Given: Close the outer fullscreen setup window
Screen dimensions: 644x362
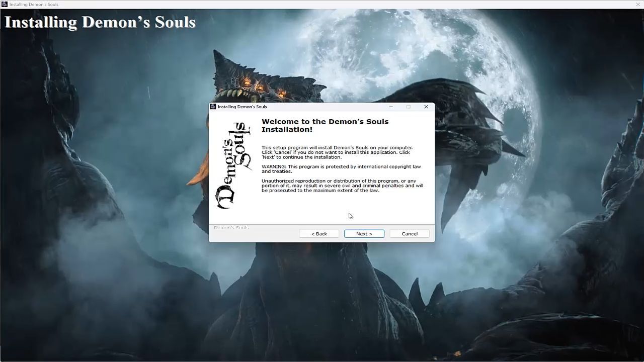Looking at the screenshot, I should click(x=638, y=4).
